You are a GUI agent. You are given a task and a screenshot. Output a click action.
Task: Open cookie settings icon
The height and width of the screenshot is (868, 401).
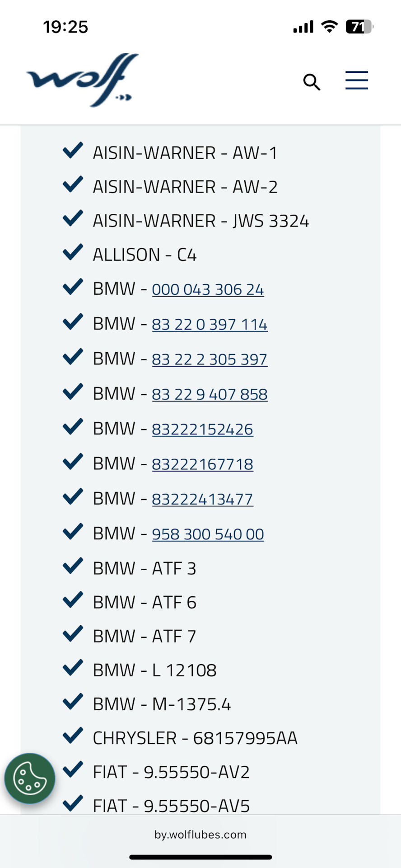click(x=30, y=778)
